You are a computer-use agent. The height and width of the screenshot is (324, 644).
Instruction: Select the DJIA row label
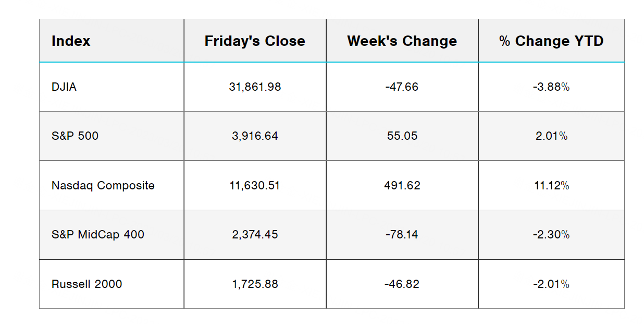64,87
